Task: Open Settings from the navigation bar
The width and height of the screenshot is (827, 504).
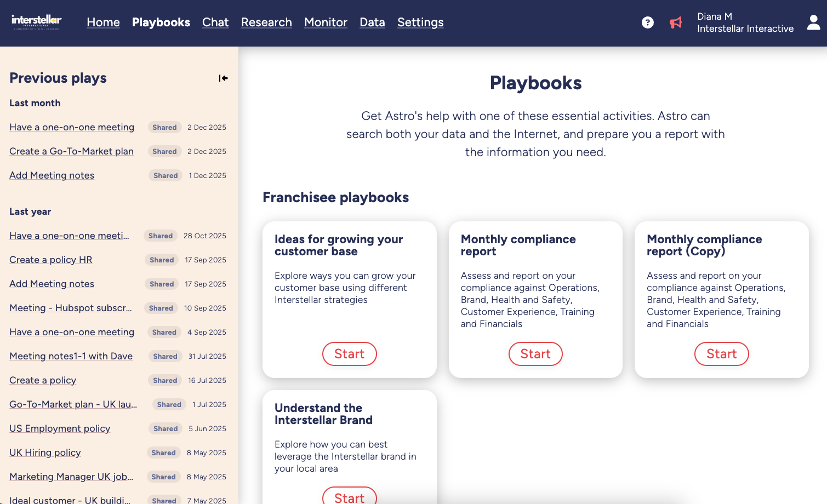Action: (420, 22)
